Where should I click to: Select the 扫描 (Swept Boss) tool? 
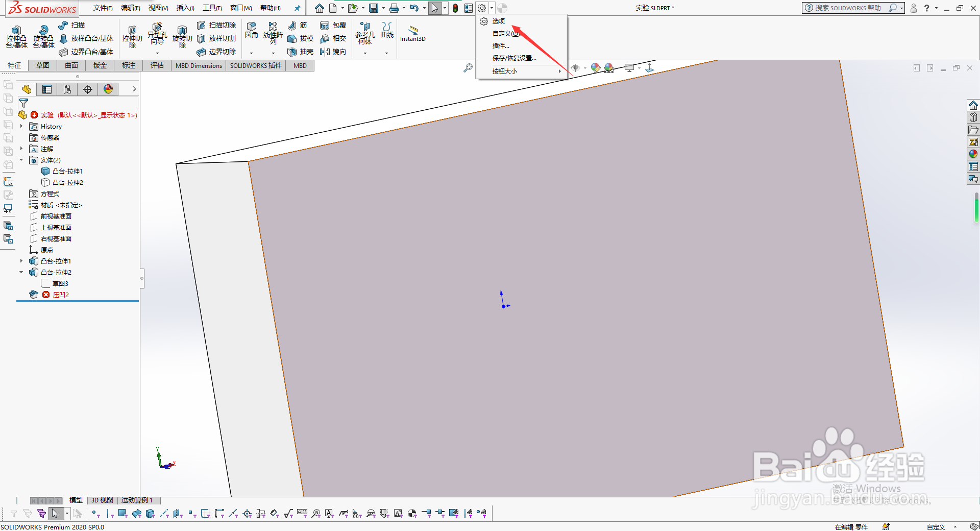72,25
